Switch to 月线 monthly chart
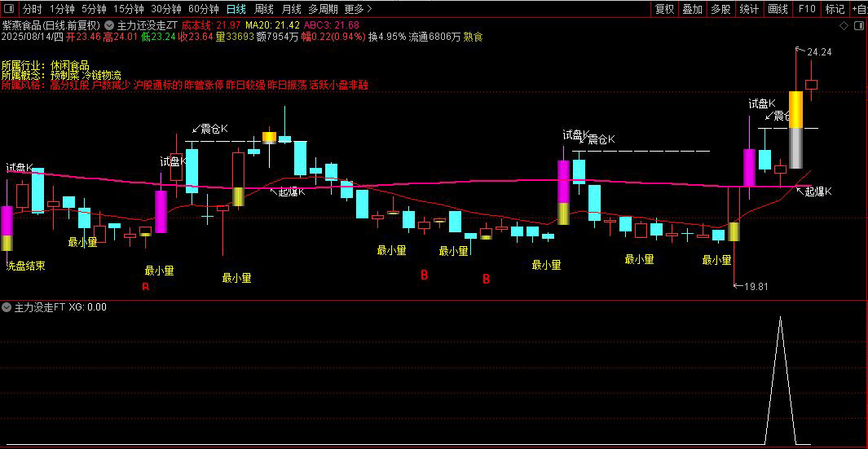This screenshot has height=449, width=868. click(x=291, y=9)
